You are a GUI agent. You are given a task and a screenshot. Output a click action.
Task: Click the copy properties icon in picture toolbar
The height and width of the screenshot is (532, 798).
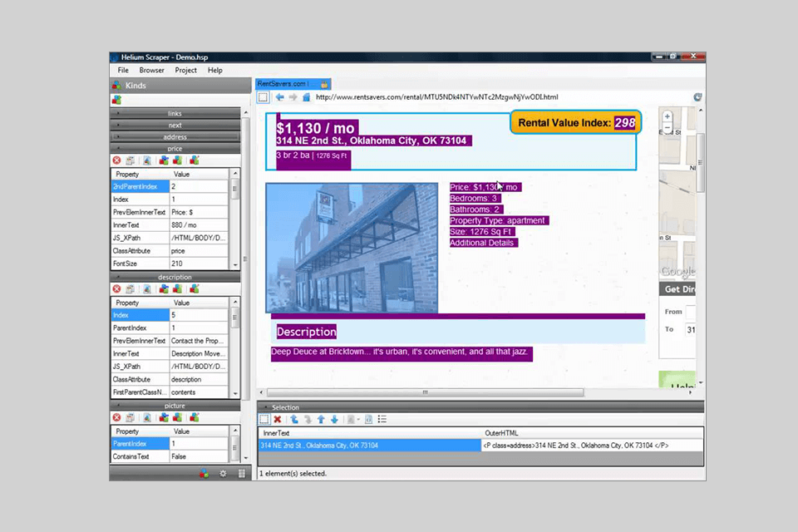tap(131, 417)
